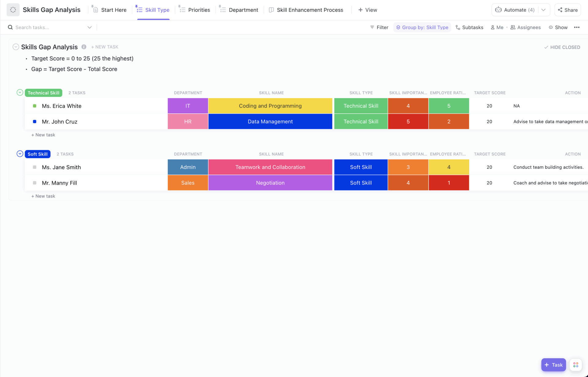
Task: Select the Assignees icon
Action: 513,27
